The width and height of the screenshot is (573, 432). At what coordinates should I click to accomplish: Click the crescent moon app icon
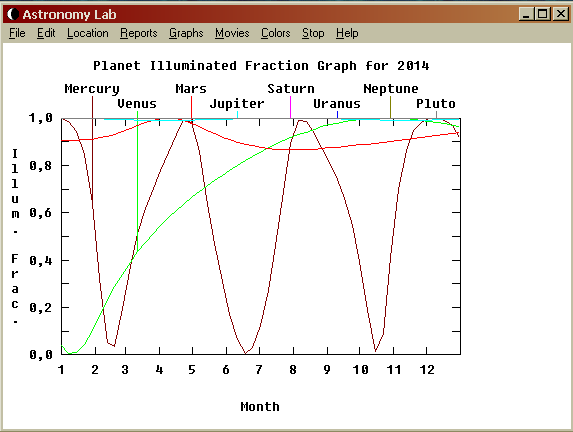(x=13, y=14)
